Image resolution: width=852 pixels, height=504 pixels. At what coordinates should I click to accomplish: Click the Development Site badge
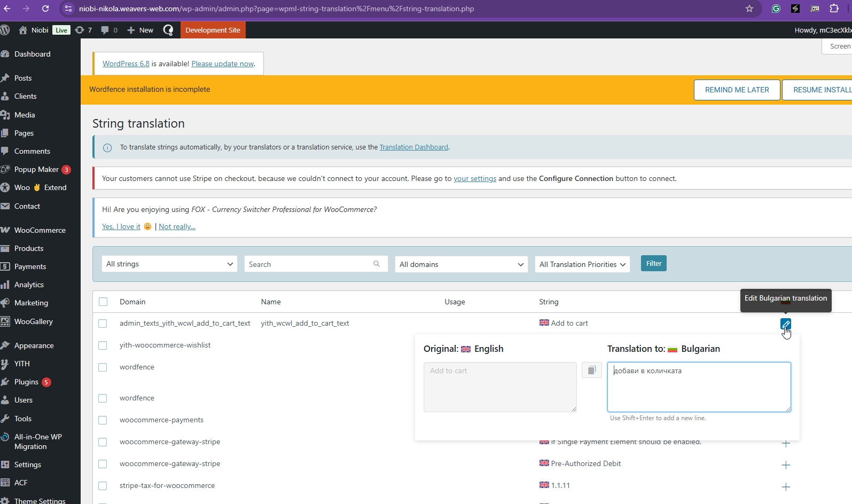point(213,30)
